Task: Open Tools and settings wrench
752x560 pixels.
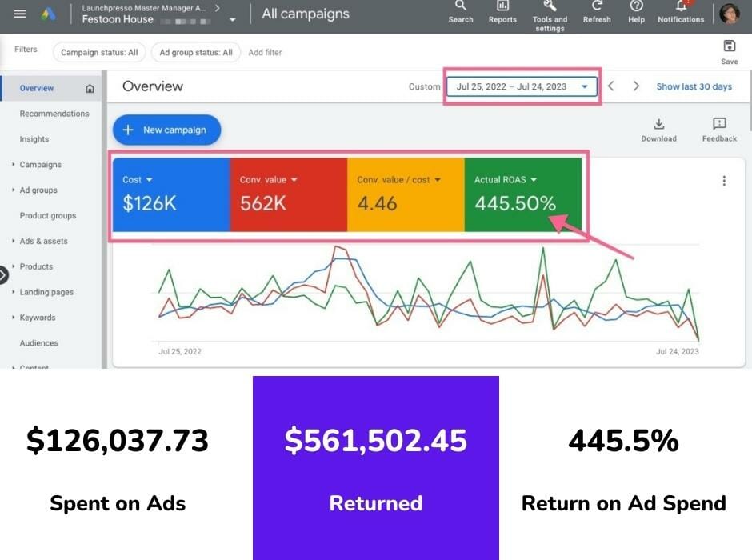Action: [x=550, y=6]
